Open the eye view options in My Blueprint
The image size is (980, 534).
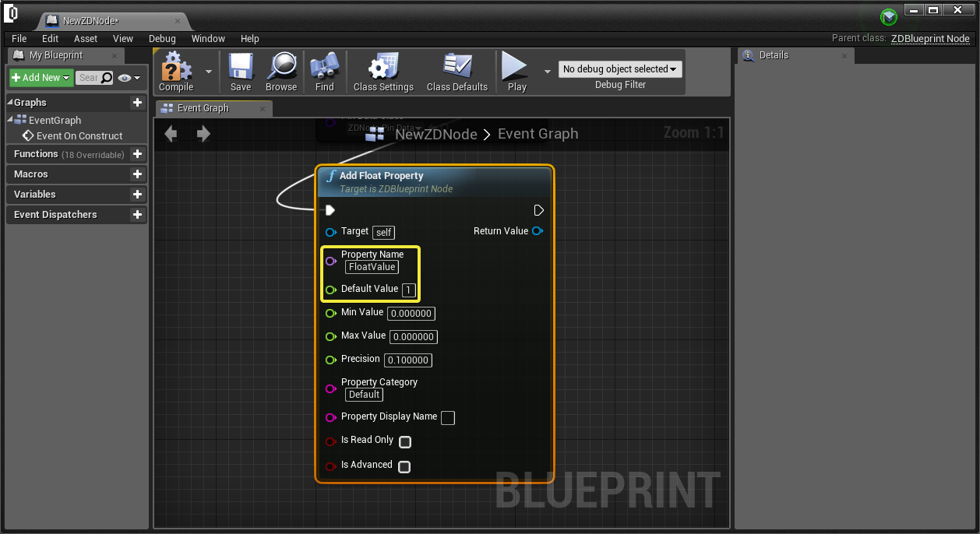pyautogui.click(x=129, y=78)
